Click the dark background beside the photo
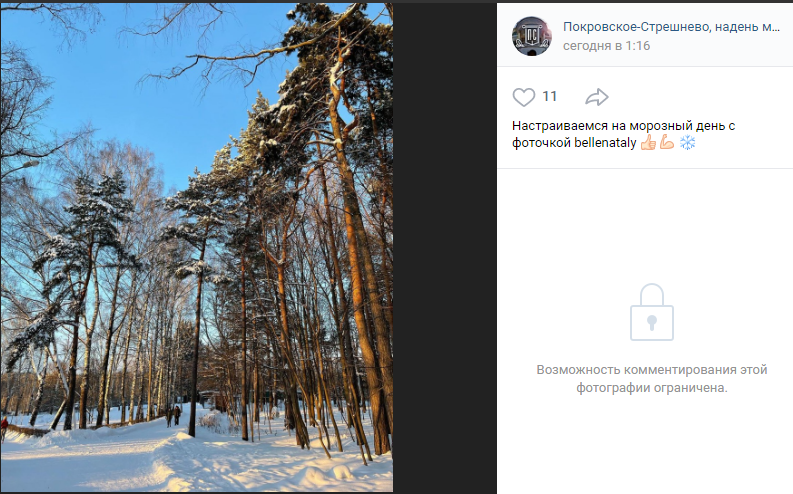The height and width of the screenshot is (494, 793). pos(445,248)
